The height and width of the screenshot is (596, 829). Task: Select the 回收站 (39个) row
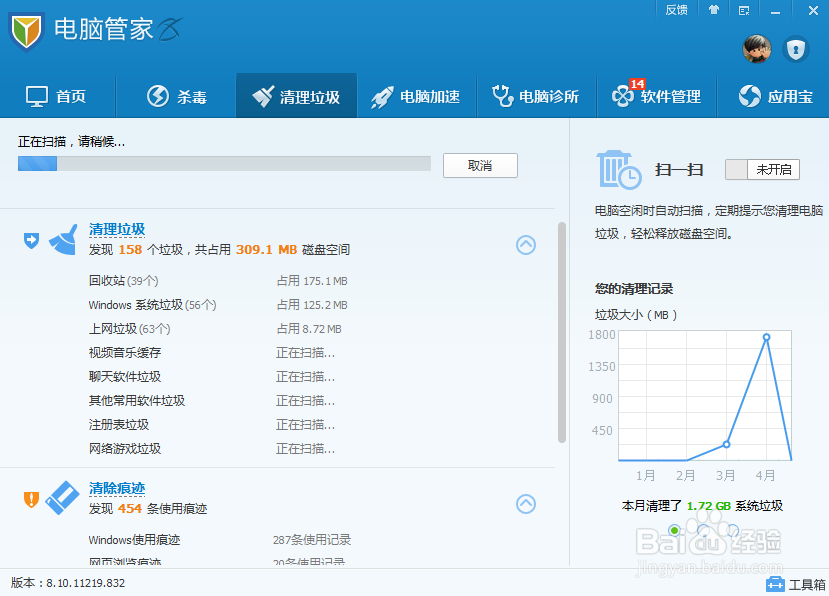click(218, 281)
